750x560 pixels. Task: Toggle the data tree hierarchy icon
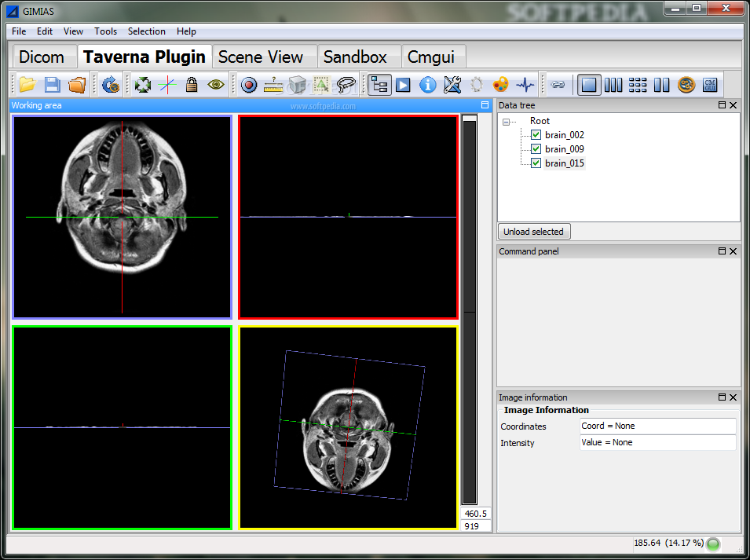[379, 85]
